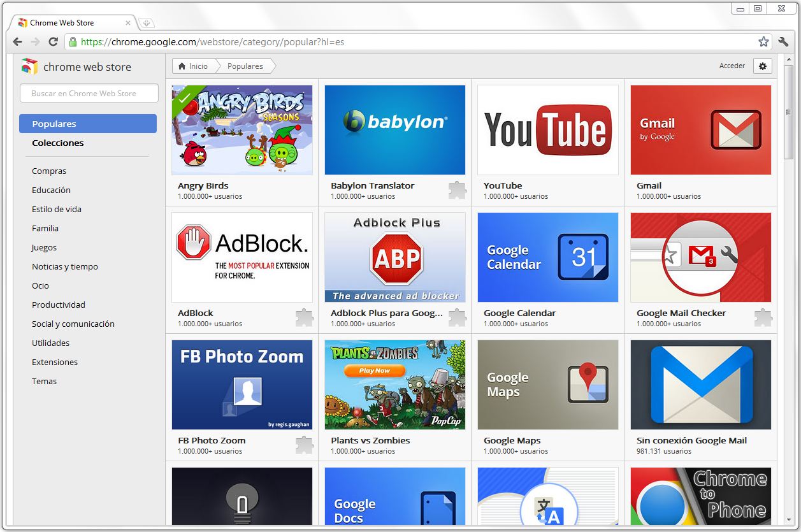Open the Chrome to Phone tile
801x532 pixels.
click(701, 496)
